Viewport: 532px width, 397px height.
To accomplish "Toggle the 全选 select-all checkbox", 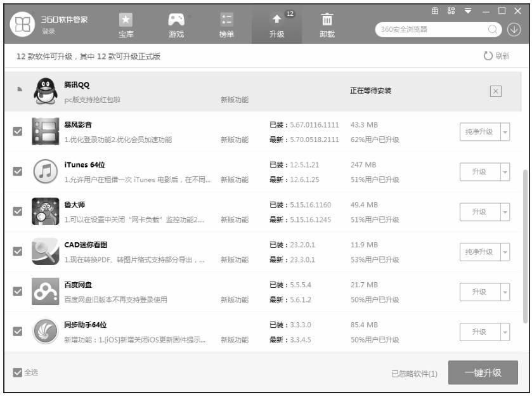I will [x=18, y=372].
